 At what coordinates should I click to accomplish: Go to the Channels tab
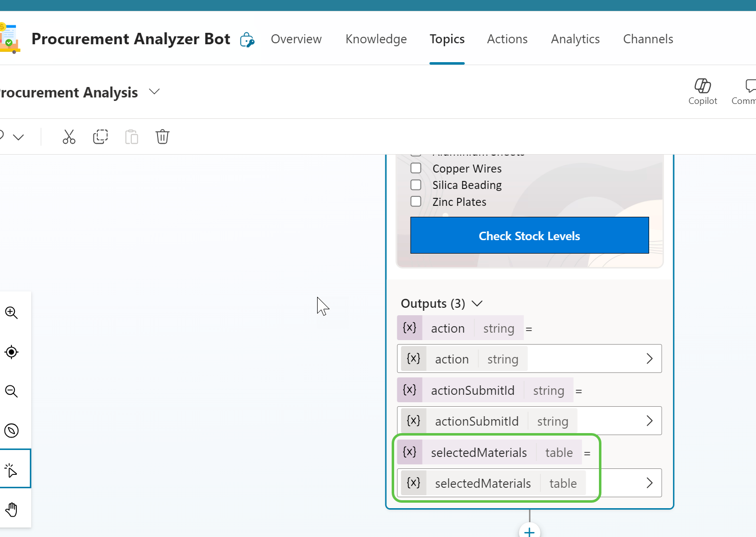point(648,39)
